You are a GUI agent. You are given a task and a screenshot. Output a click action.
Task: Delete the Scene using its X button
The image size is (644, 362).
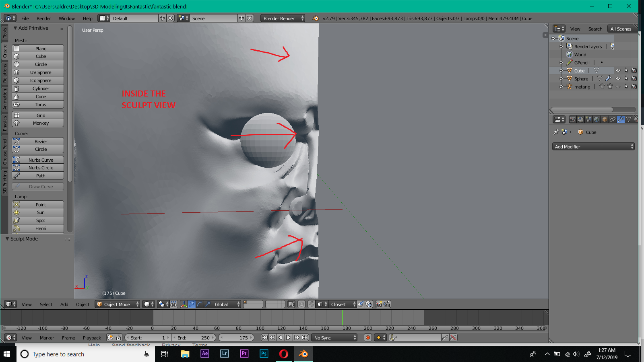pos(250,18)
